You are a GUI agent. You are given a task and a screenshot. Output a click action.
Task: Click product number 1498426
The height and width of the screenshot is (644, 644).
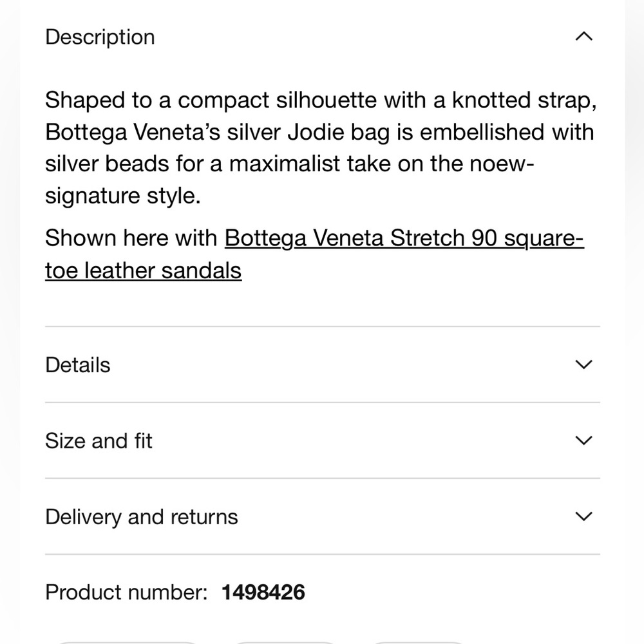(x=263, y=592)
